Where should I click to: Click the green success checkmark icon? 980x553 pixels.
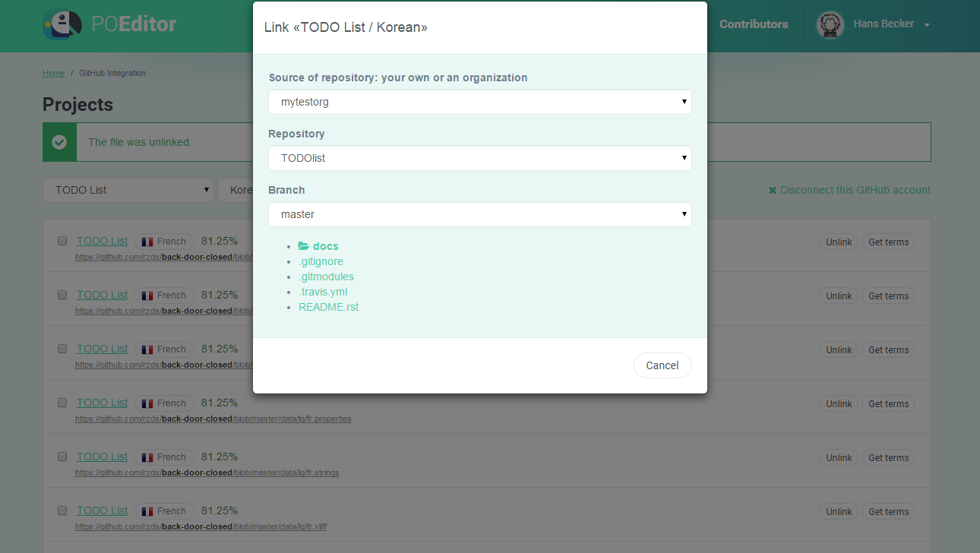59,142
